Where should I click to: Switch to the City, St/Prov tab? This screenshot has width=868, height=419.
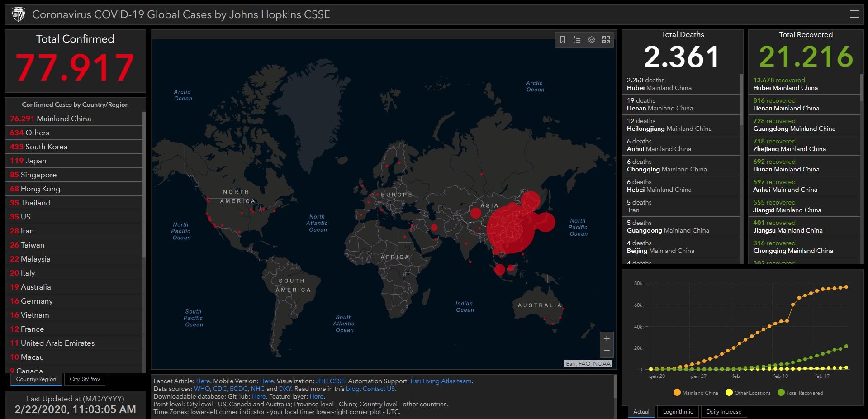(x=85, y=379)
